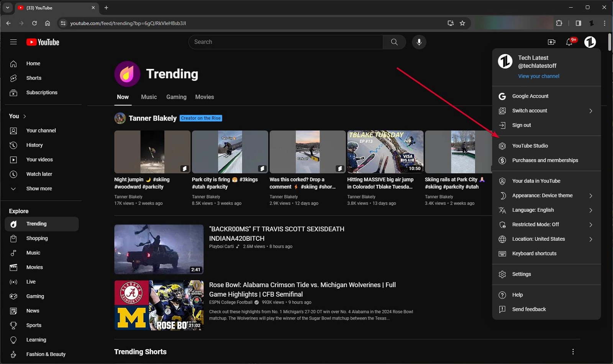This screenshot has height=364, width=613.
Task: Open Your data in YouTube
Action: pyautogui.click(x=546, y=181)
